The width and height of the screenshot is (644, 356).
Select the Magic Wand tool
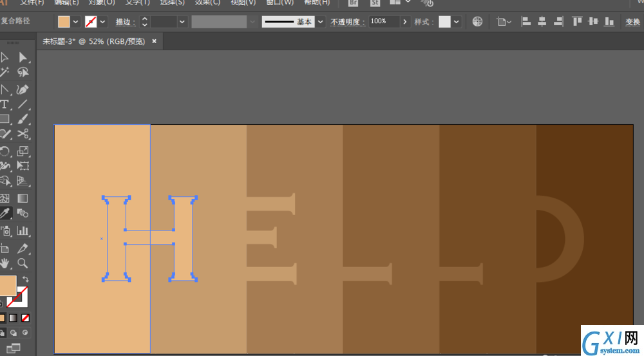coord(5,72)
